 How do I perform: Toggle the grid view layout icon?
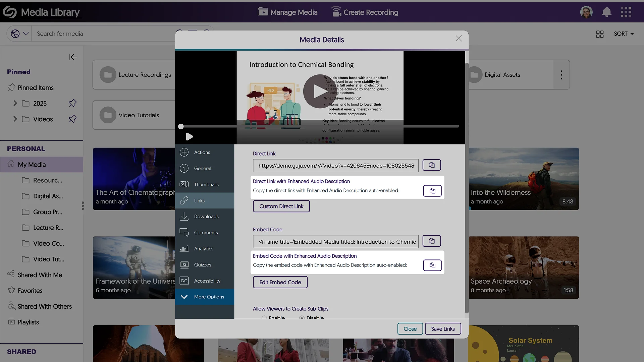[x=600, y=34]
